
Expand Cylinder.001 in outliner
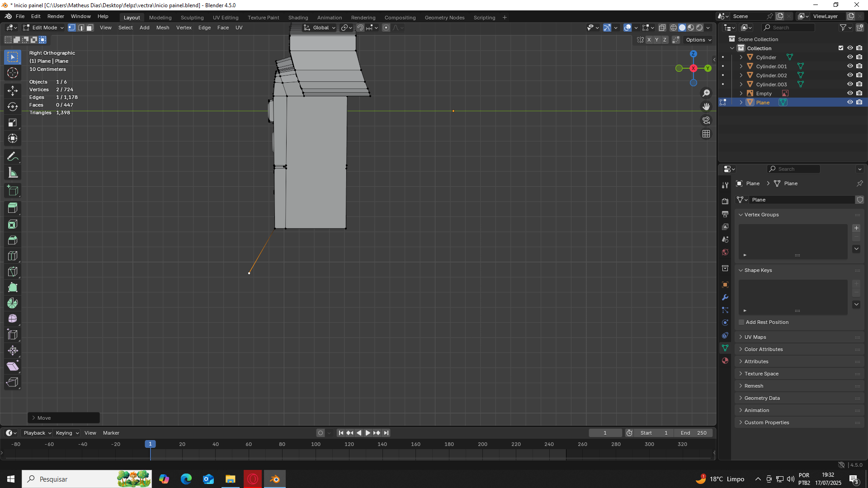741,66
